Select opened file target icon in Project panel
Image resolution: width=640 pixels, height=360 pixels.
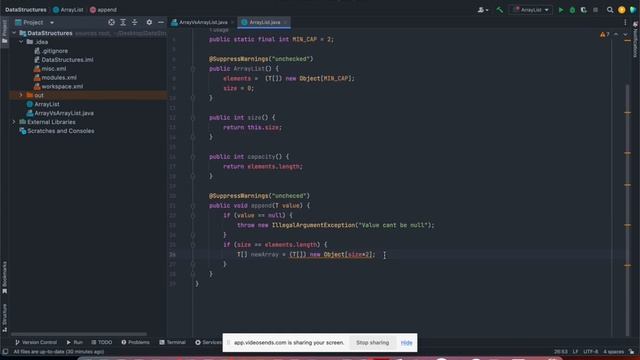[111, 22]
